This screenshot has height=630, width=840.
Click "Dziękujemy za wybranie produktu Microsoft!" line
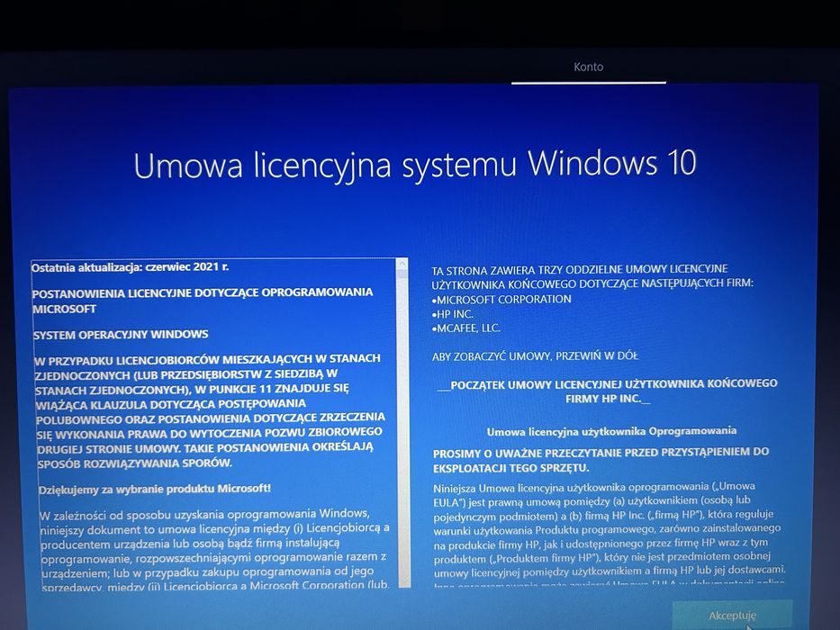coord(154,489)
